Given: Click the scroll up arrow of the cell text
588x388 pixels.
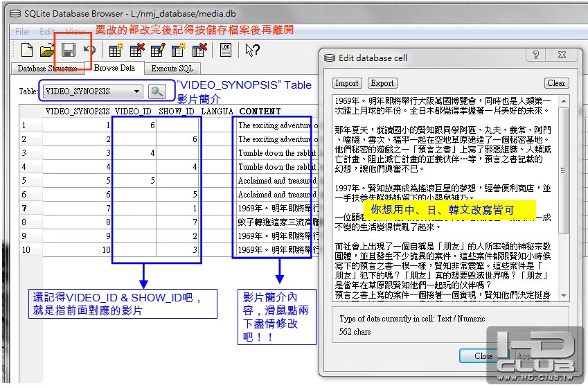Looking at the screenshot, I should pos(564,101).
